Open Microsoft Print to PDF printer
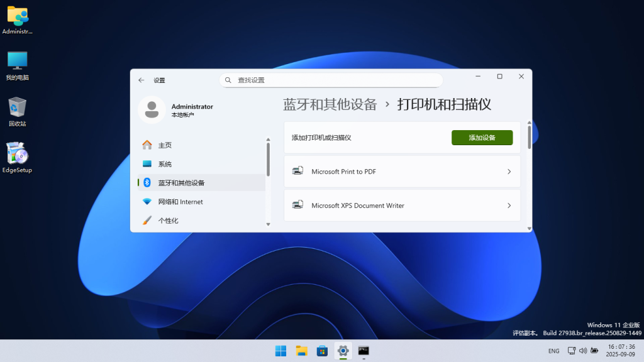 click(402, 172)
